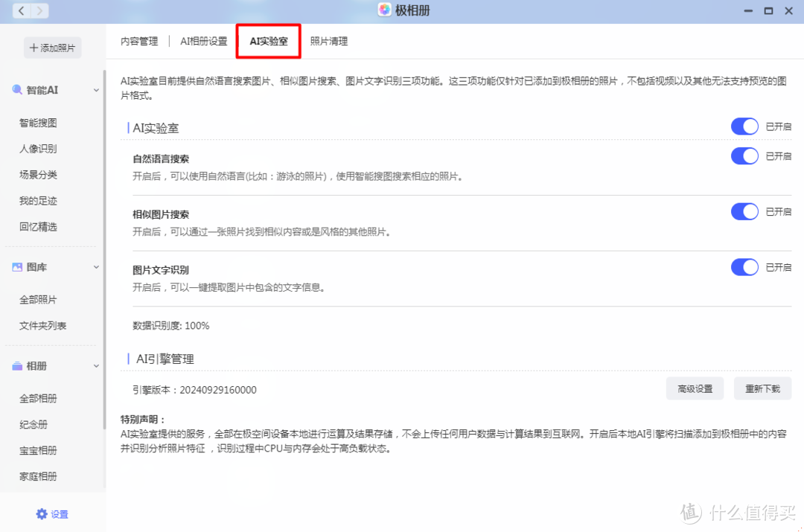The width and height of the screenshot is (804, 532).
Task: Collapse the 相册 sidebar section
Action: pyautogui.click(x=96, y=365)
